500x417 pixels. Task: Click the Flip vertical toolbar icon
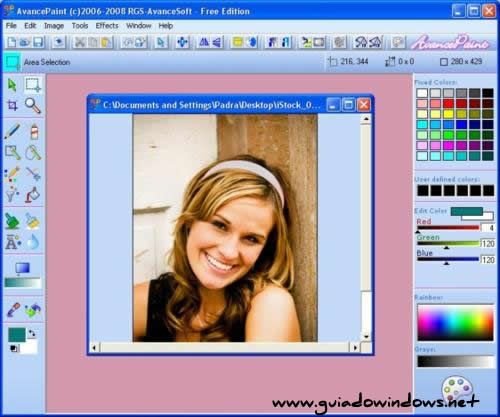tap(217, 42)
